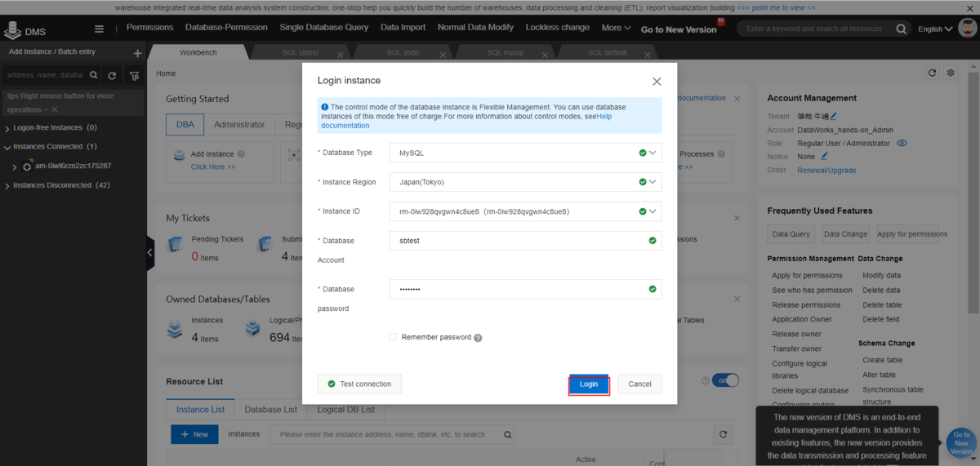Open the Help documentation link in dialog
Screen dimensions: 980x466
pos(466,121)
